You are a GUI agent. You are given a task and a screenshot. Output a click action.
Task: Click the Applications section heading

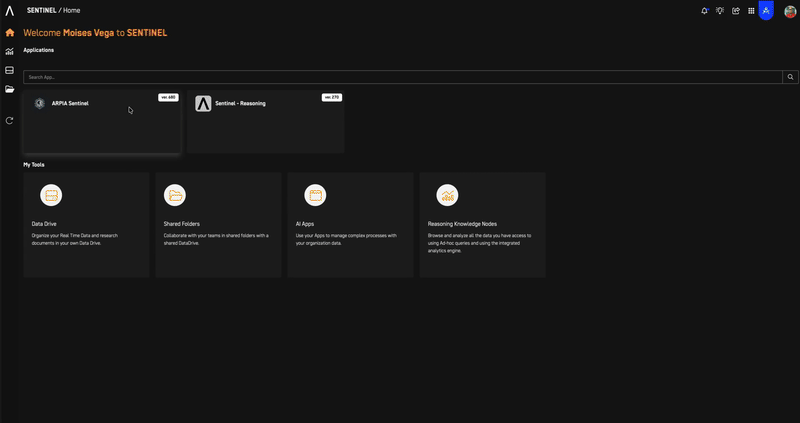pyautogui.click(x=39, y=50)
